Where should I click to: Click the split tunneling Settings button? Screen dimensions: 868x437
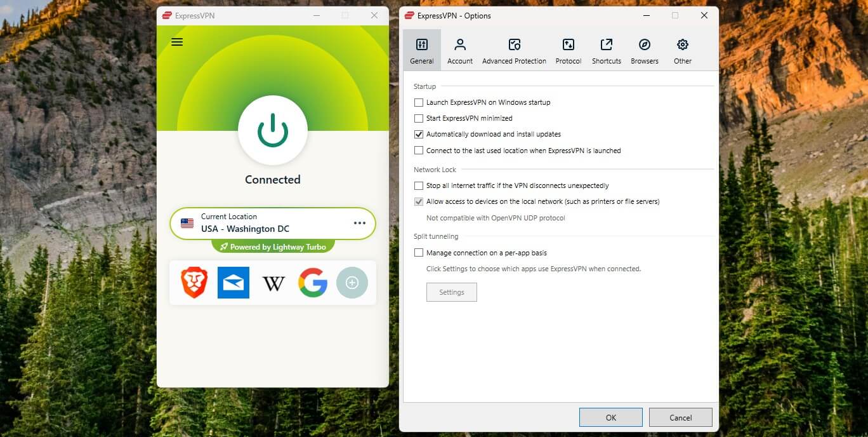(452, 292)
